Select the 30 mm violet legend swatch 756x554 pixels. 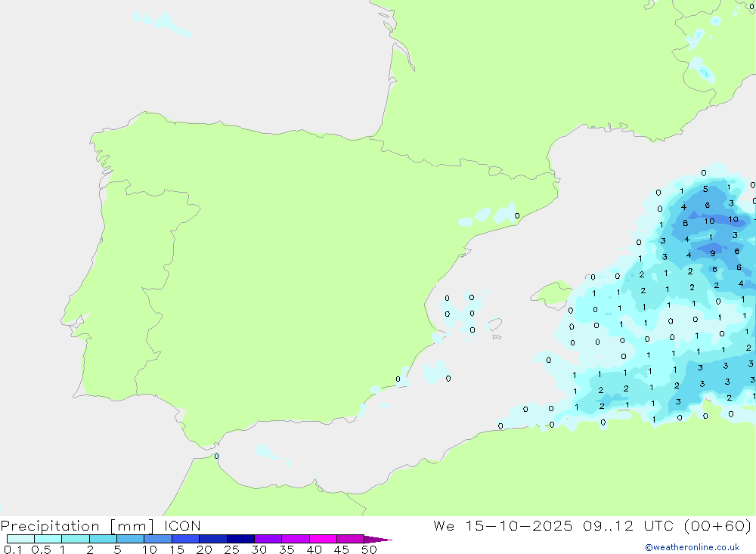point(268,539)
